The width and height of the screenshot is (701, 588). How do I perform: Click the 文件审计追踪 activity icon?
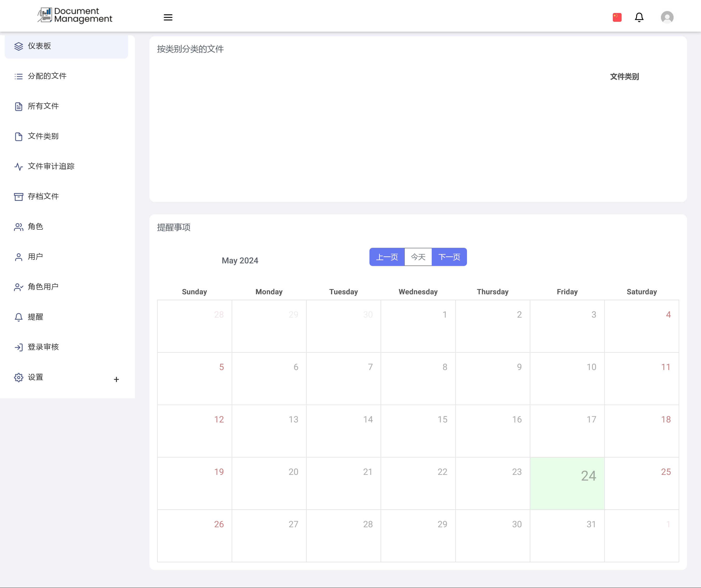coord(19,167)
